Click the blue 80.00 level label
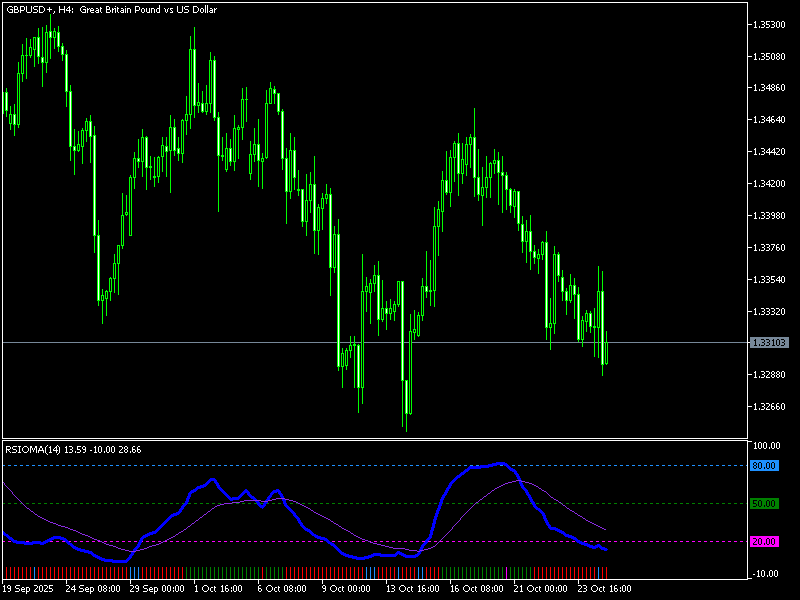 pos(764,465)
